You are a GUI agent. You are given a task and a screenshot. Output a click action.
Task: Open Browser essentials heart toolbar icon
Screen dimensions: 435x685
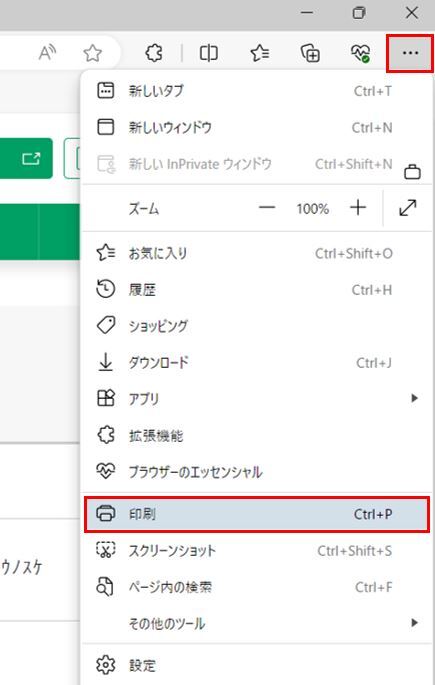coord(361,53)
